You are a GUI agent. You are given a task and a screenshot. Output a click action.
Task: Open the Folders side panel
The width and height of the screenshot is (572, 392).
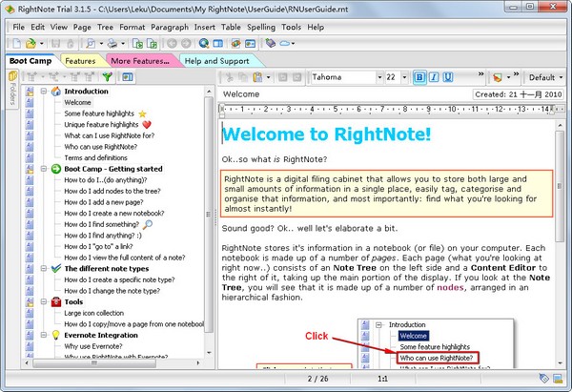click(x=12, y=89)
